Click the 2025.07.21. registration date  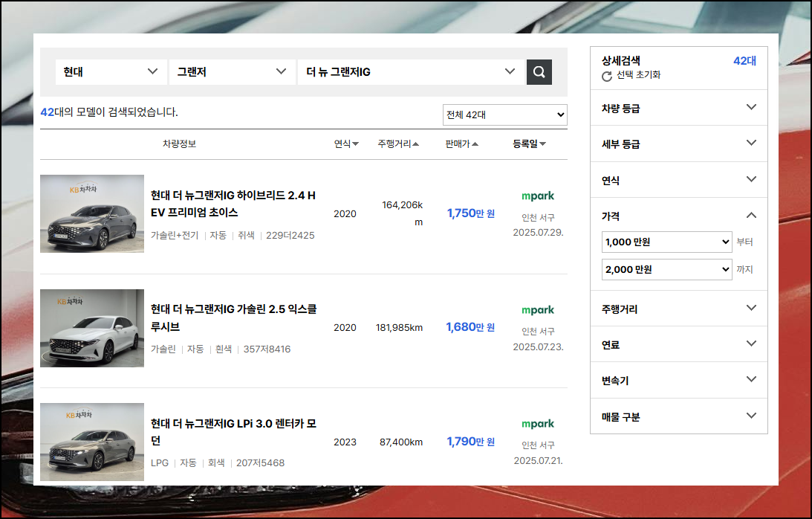click(x=538, y=460)
